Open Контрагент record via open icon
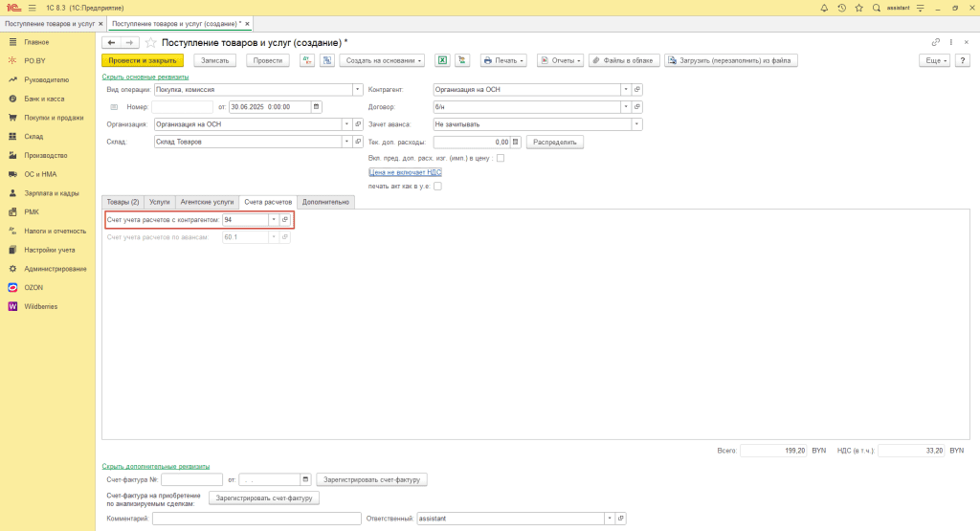980x531 pixels. pos(636,89)
